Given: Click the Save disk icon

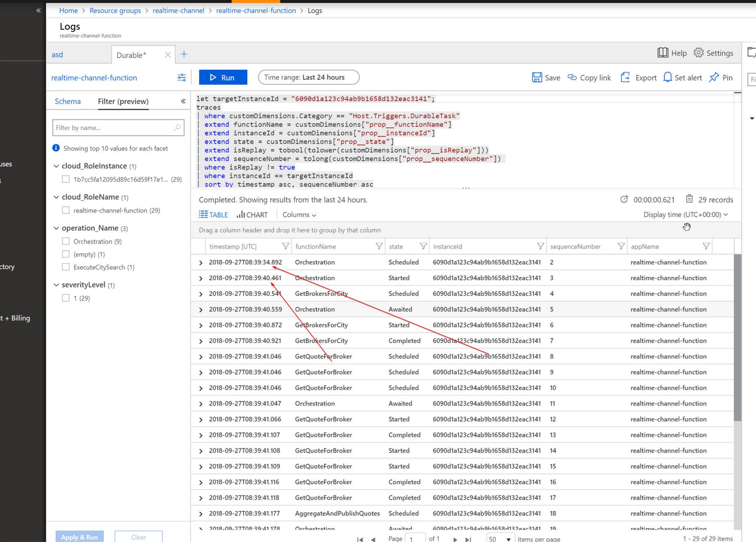Looking at the screenshot, I should click(x=536, y=78).
